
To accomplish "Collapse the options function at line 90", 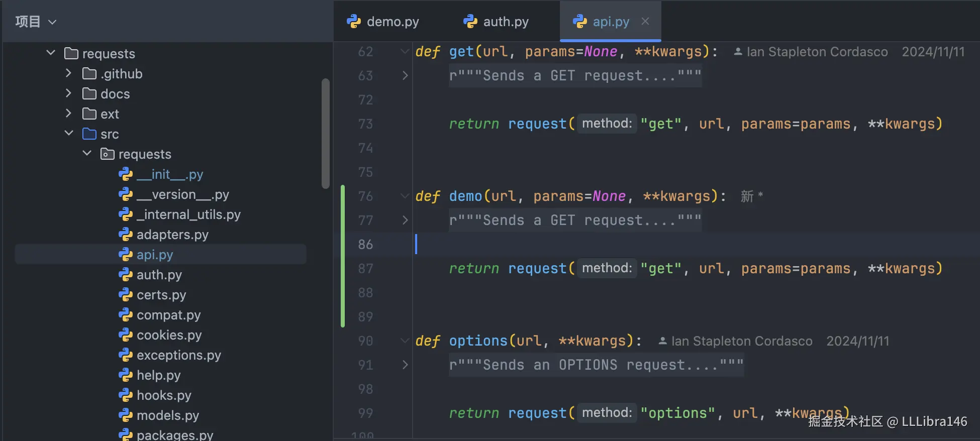I will tap(405, 341).
